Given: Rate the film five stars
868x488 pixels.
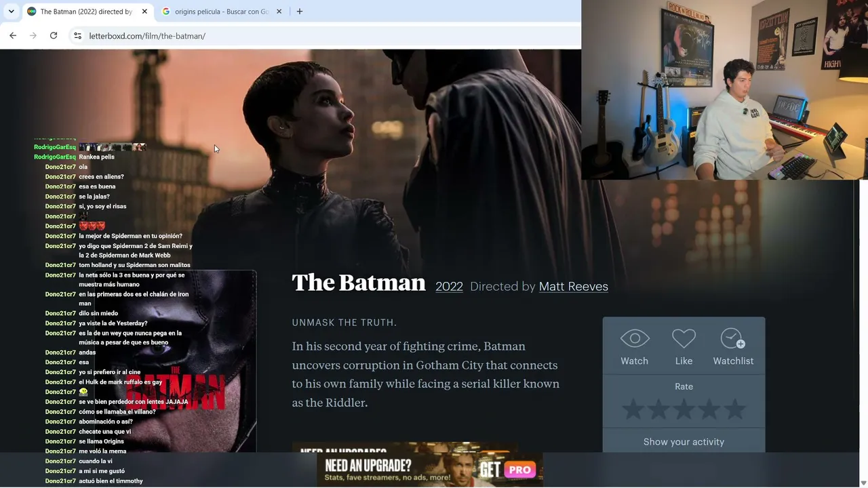Looking at the screenshot, I should point(734,409).
